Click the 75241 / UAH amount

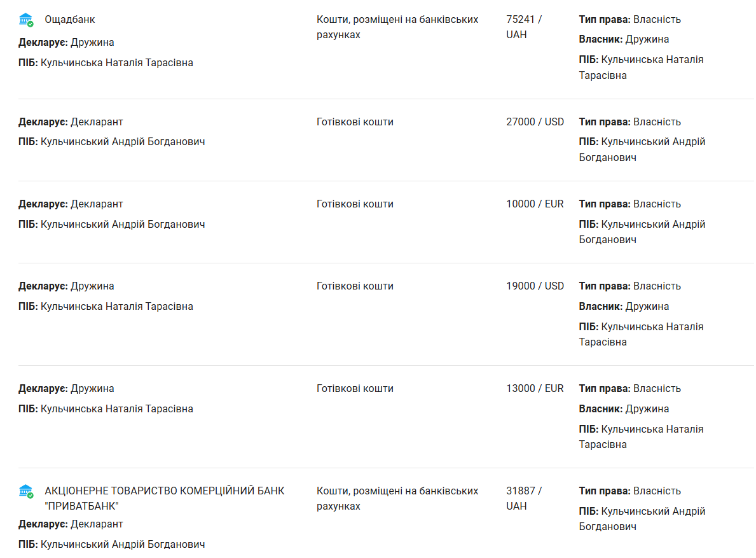(x=524, y=27)
